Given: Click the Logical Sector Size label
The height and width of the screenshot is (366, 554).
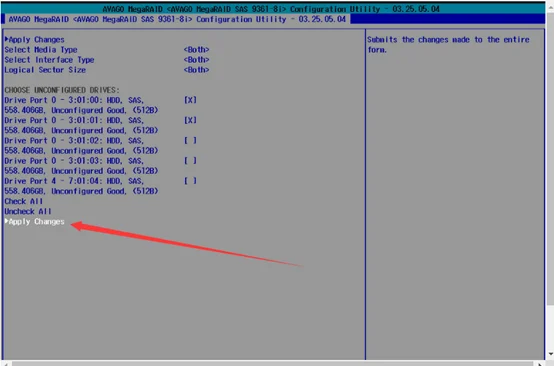Looking at the screenshot, I should [x=45, y=70].
